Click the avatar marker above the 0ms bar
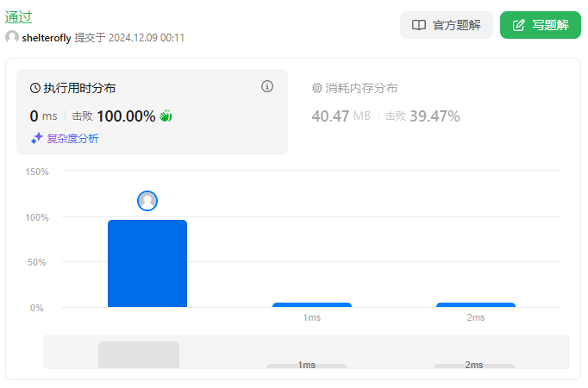 pos(147,201)
